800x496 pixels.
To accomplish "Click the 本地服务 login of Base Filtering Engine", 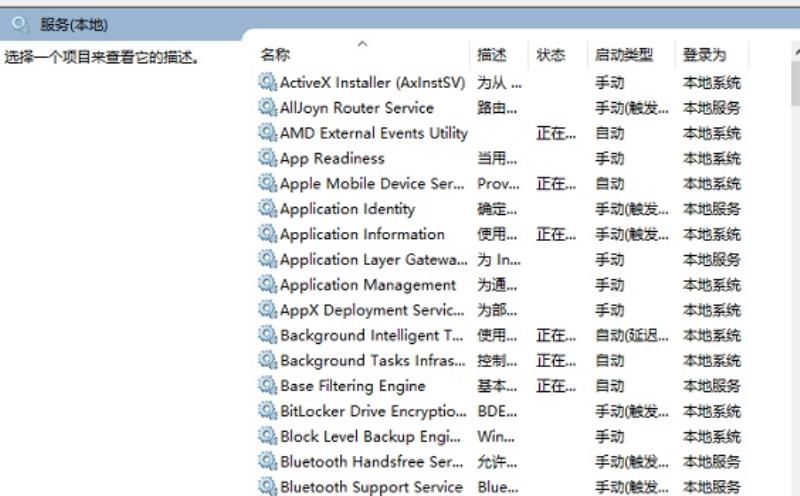I will coord(712,386).
